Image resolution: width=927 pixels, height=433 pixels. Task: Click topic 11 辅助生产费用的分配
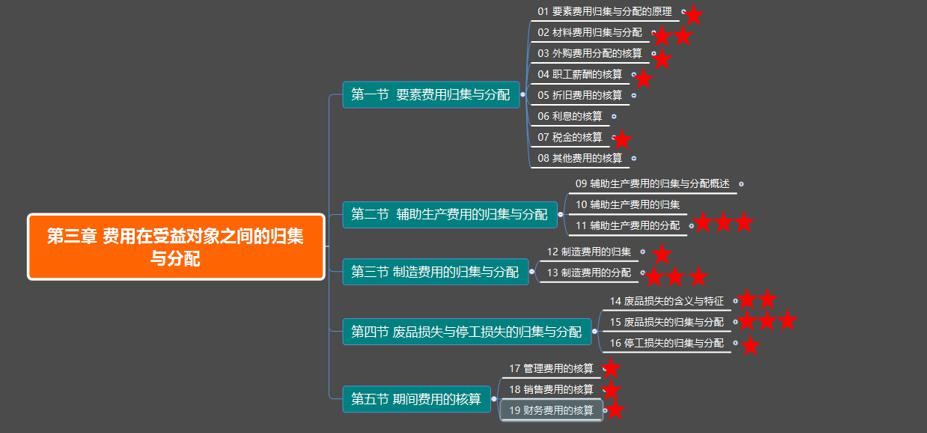(x=627, y=225)
